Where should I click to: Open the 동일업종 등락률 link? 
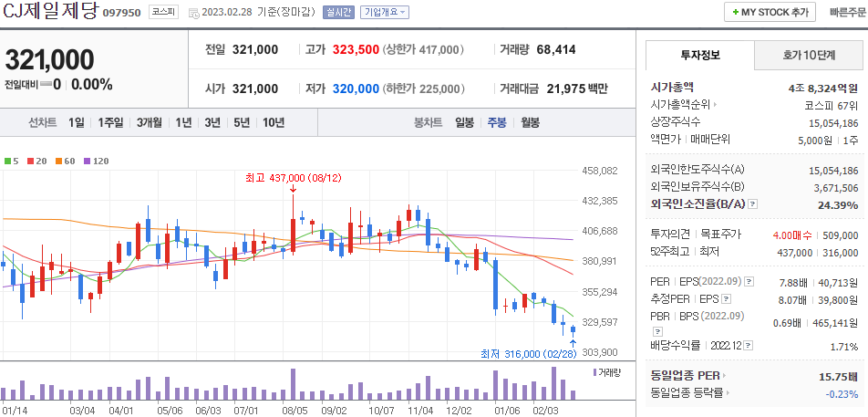coord(687,393)
